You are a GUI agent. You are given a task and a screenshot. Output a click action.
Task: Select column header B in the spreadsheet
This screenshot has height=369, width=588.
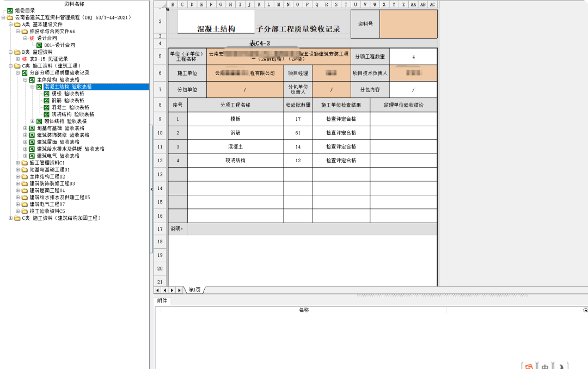coord(173,5)
